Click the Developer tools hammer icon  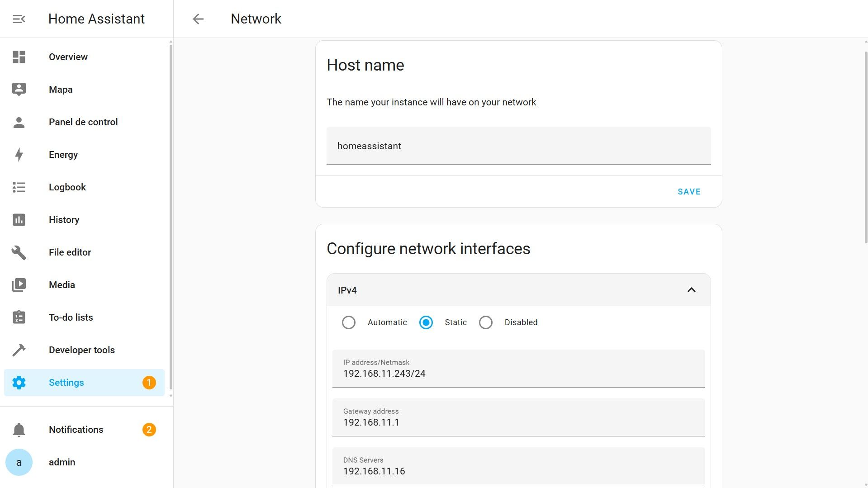pos(19,350)
